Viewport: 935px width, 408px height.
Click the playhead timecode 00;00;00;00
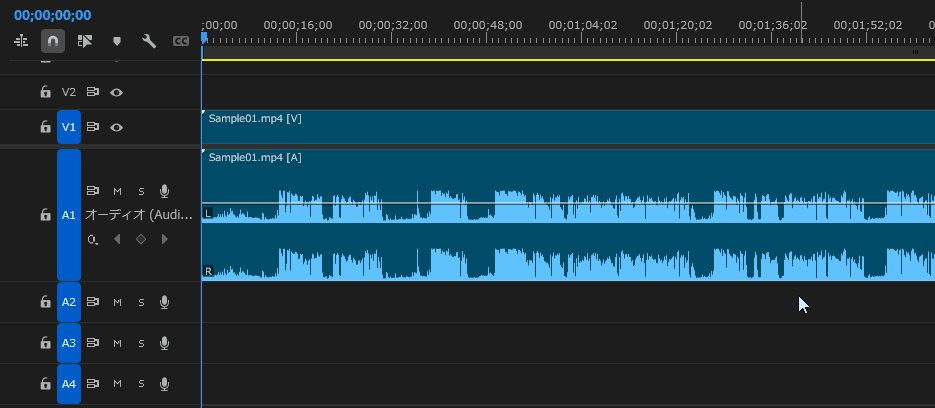[52, 16]
